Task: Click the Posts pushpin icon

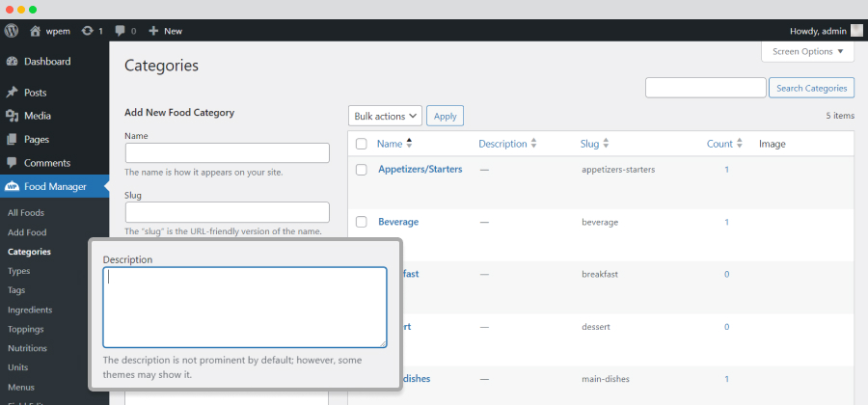Action: [x=13, y=93]
